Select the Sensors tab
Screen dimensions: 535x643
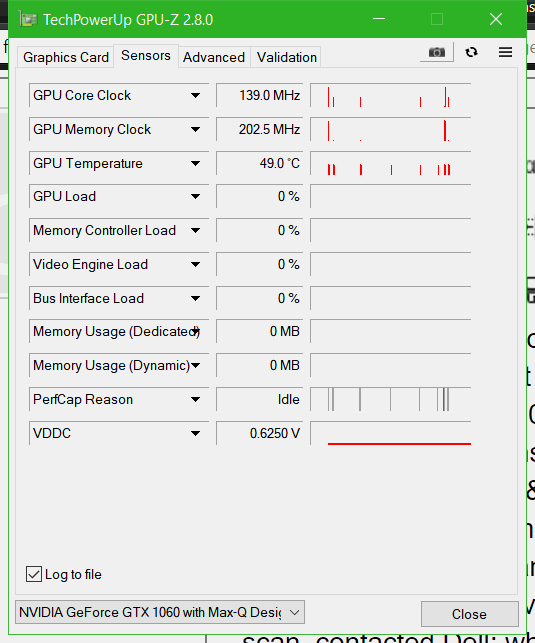coord(146,55)
